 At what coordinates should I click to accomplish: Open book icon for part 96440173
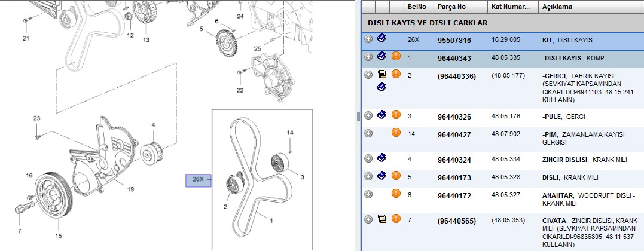point(381,176)
